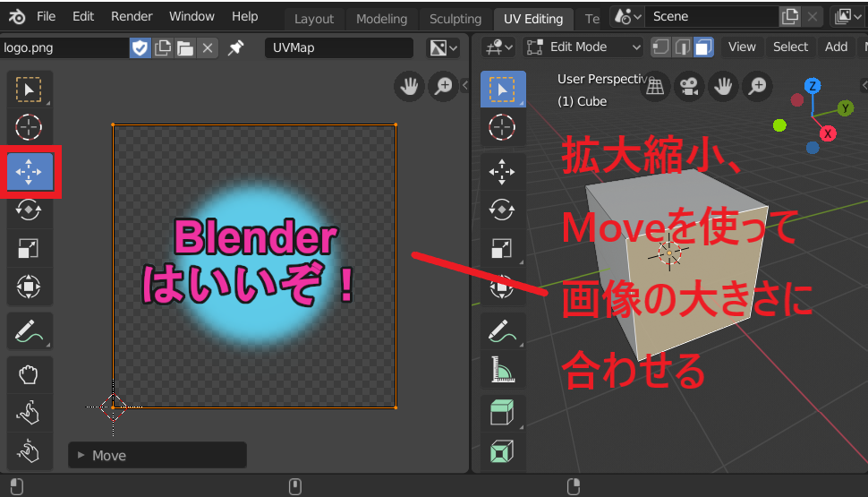Select the Move tool in UV editor

29,172
